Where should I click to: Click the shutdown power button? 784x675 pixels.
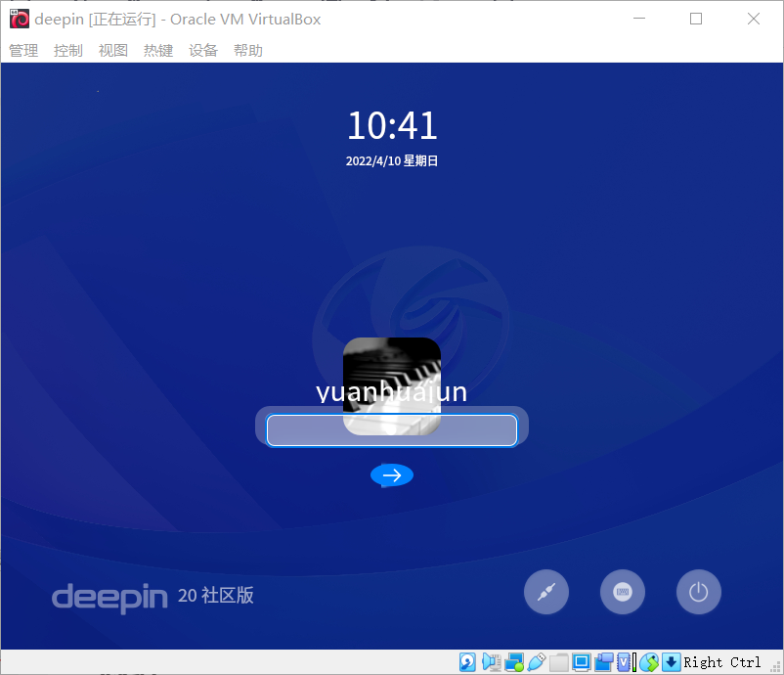(699, 591)
